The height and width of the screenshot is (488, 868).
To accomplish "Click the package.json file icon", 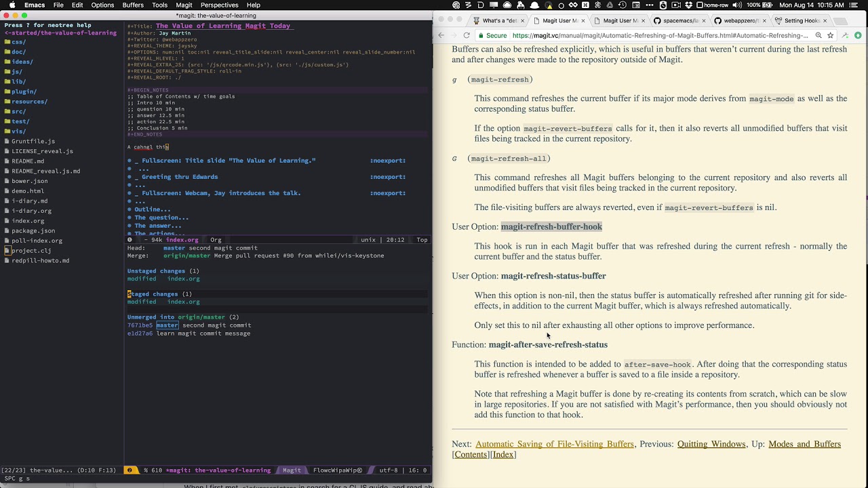I will (7, 230).
